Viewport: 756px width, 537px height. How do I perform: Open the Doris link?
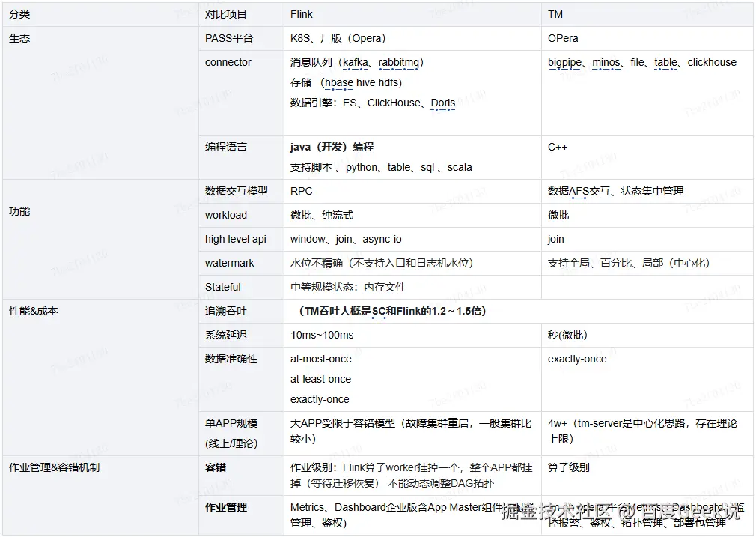pos(442,102)
